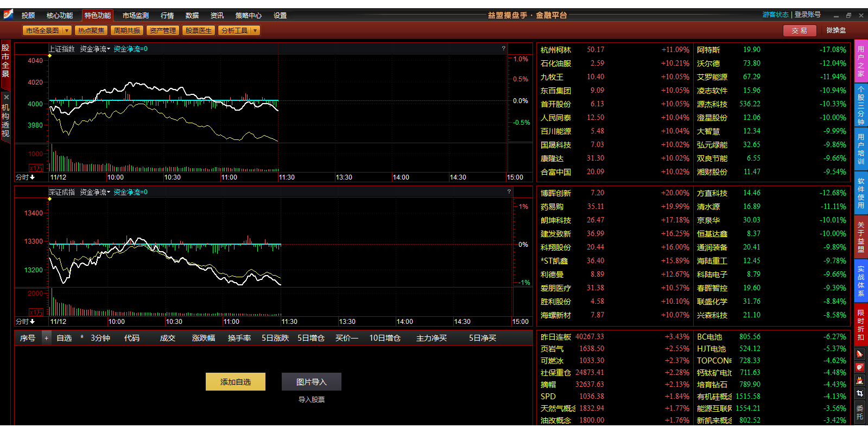The height and width of the screenshot is (434, 868).
Task: Click the crop screenshot icon in right sidebar
Action: [x=859, y=393]
